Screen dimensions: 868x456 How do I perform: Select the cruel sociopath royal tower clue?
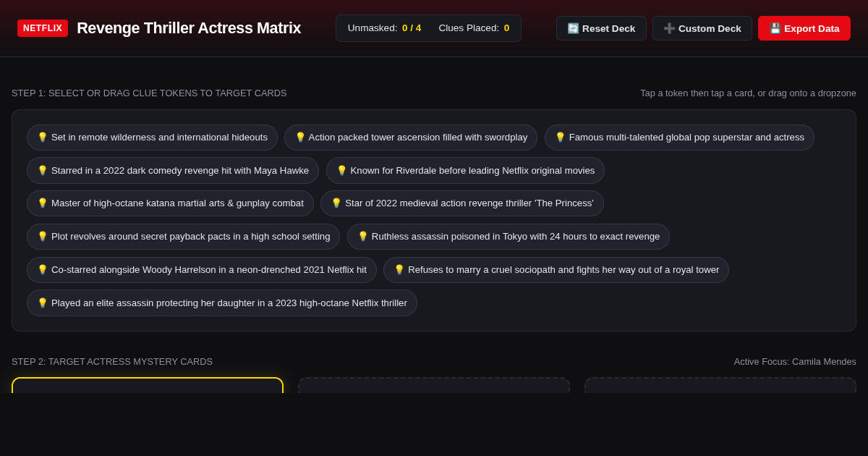click(556, 270)
